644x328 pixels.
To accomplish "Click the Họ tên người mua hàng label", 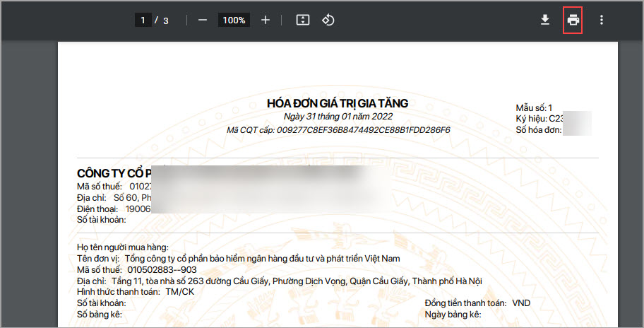I will (122, 247).
